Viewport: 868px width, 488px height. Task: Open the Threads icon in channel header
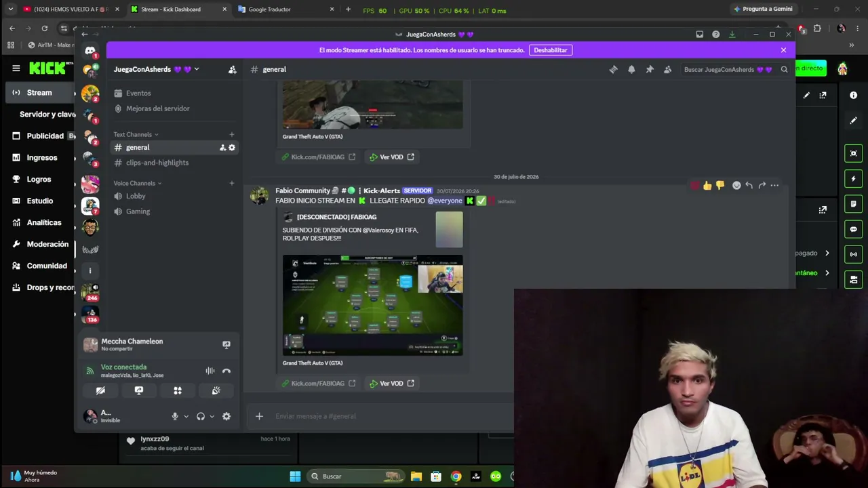click(x=613, y=69)
